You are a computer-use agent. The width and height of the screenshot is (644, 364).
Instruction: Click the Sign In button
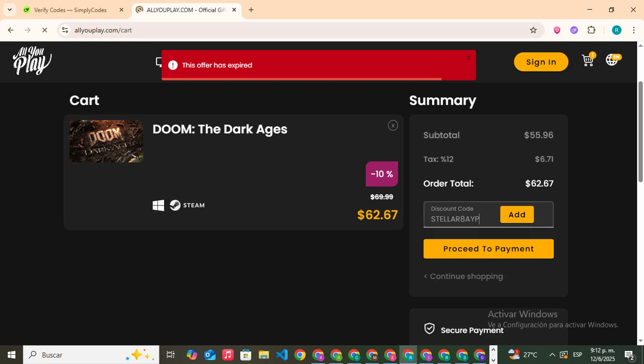click(x=541, y=62)
